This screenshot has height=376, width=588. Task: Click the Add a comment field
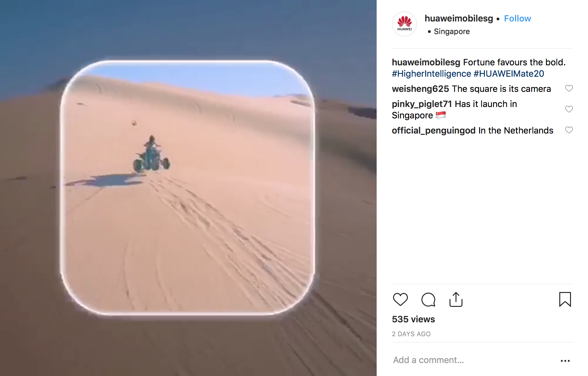[473, 360]
